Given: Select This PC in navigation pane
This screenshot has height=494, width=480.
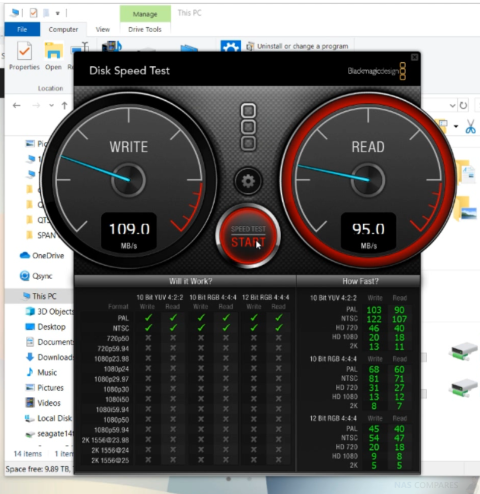Looking at the screenshot, I should [x=39, y=296].
